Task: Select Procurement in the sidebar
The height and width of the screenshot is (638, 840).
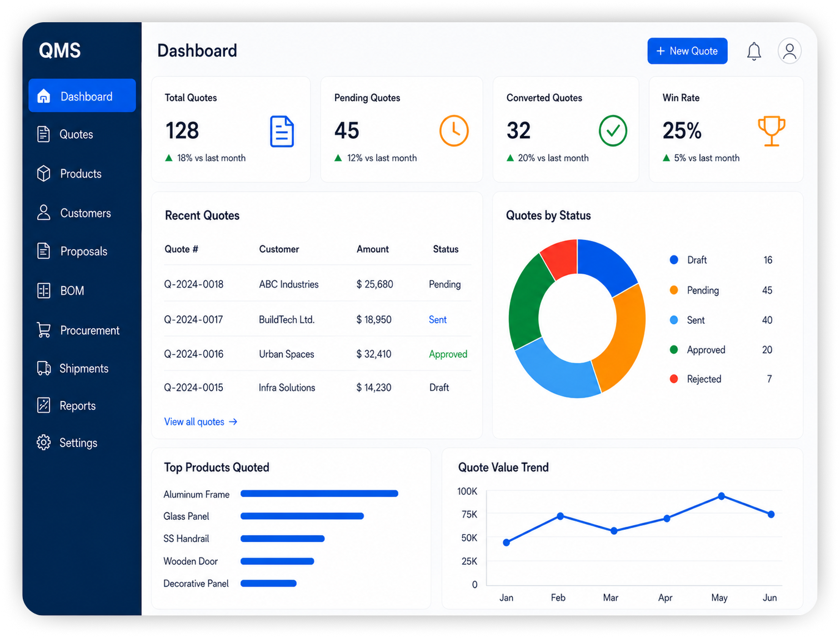Action: click(x=90, y=330)
